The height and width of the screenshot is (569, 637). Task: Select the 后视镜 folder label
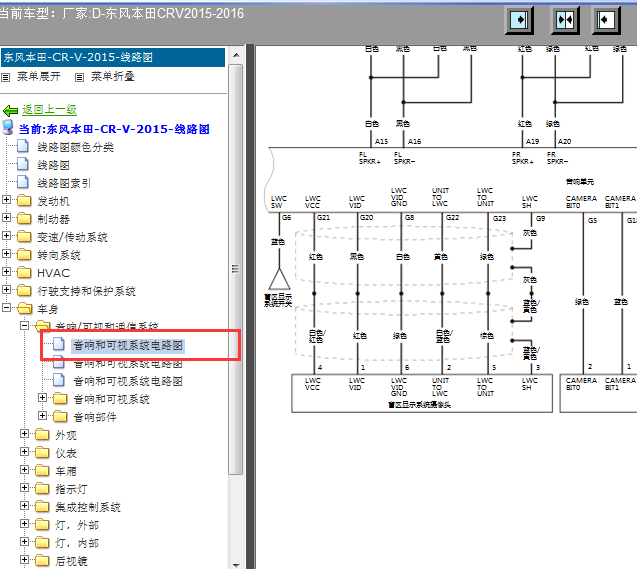point(71,561)
